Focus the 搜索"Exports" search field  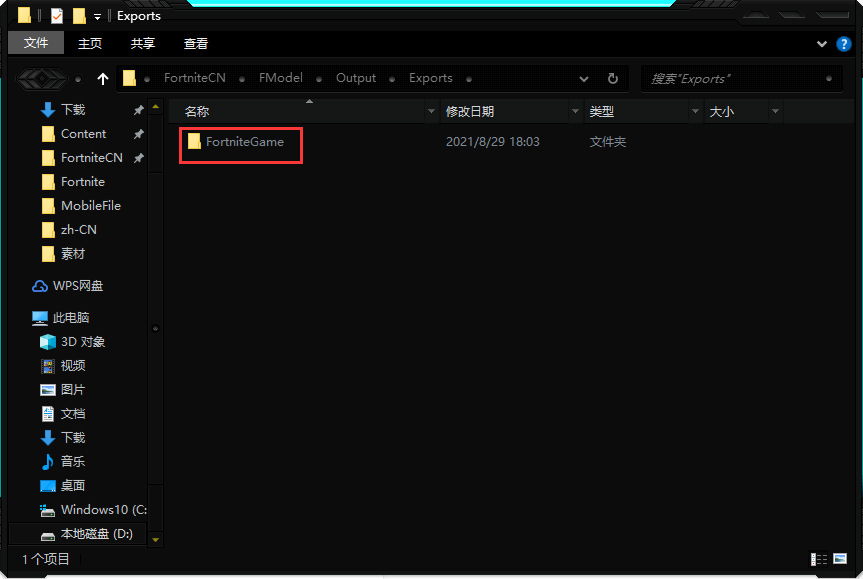(742, 79)
